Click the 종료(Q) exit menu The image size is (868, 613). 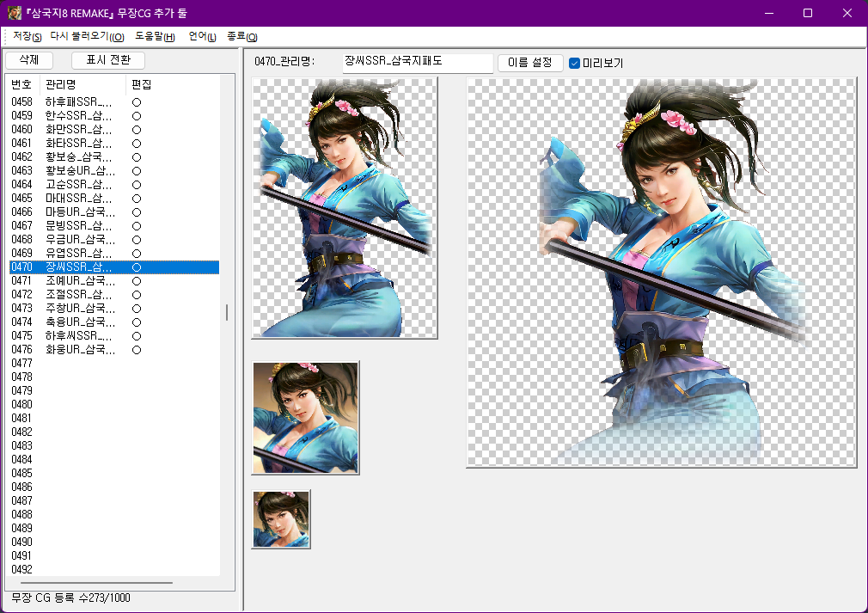coord(241,37)
